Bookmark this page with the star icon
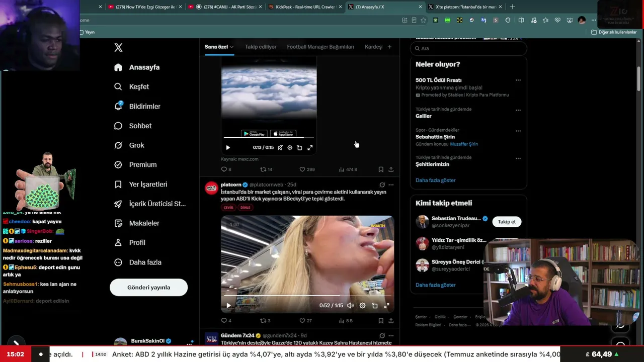Screen dimensions: 644x362 point(424,20)
